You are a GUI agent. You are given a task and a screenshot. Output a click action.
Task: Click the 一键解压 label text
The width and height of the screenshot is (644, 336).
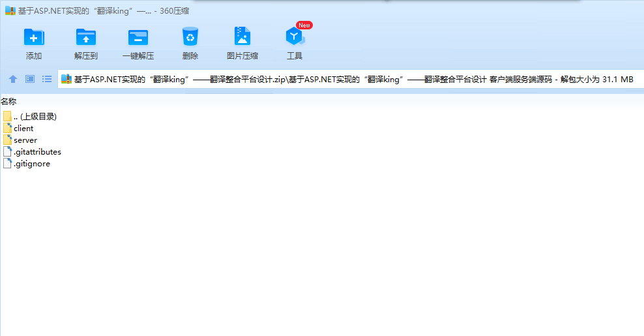[138, 56]
